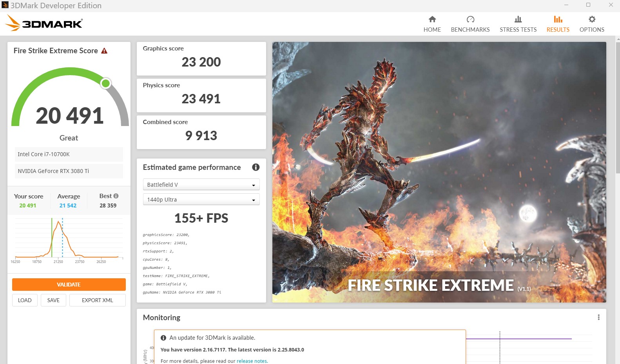Click the green score marker on the gauge
620x364 pixels.
coord(106,83)
